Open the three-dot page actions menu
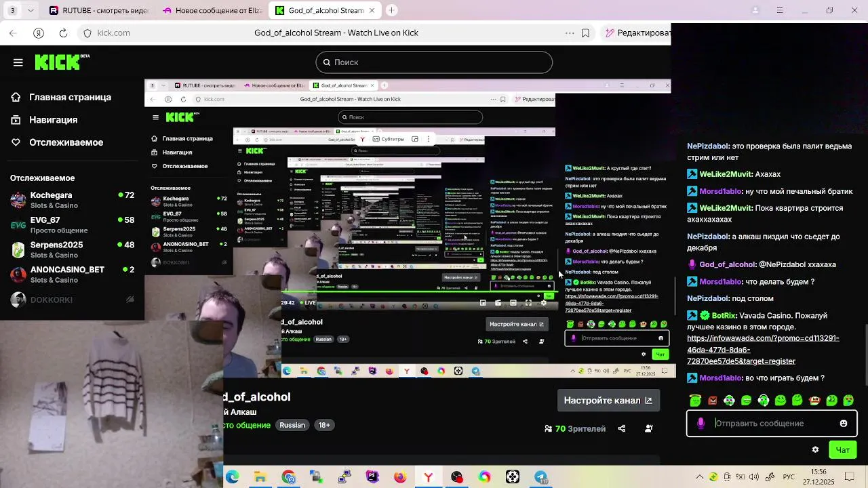 (570, 33)
